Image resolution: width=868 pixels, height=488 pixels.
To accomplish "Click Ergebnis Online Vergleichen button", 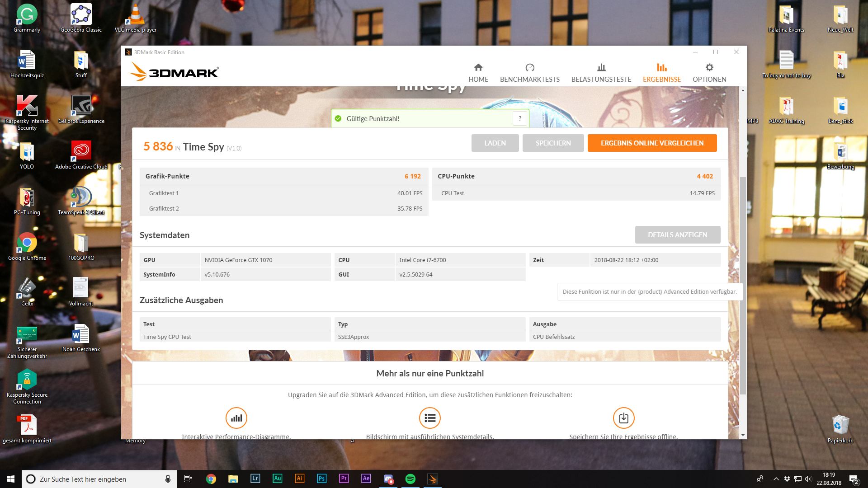I will click(x=652, y=143).
